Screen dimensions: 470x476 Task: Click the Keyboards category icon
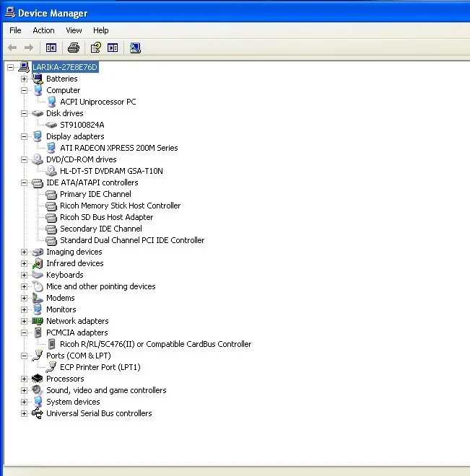pyautogui.click(x=38, y=275)
